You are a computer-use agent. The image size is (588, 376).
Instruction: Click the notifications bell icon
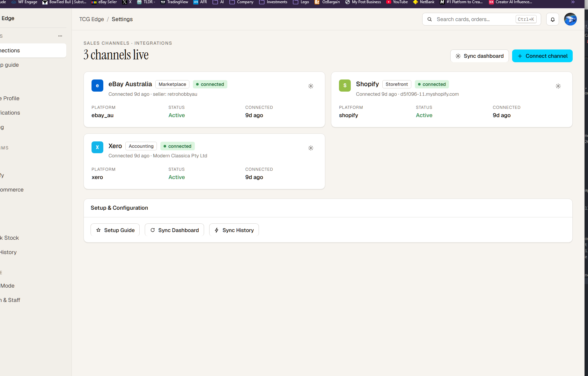click(553, 19)
